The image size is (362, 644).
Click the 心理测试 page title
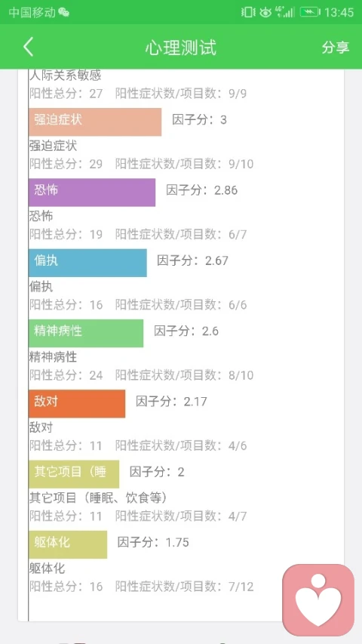(180, 48)
